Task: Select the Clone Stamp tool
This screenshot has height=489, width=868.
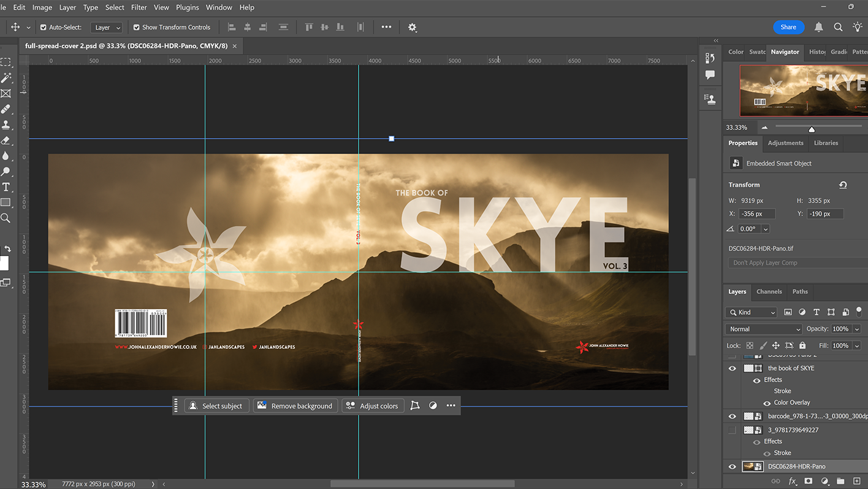Action: tap(6, 125)
